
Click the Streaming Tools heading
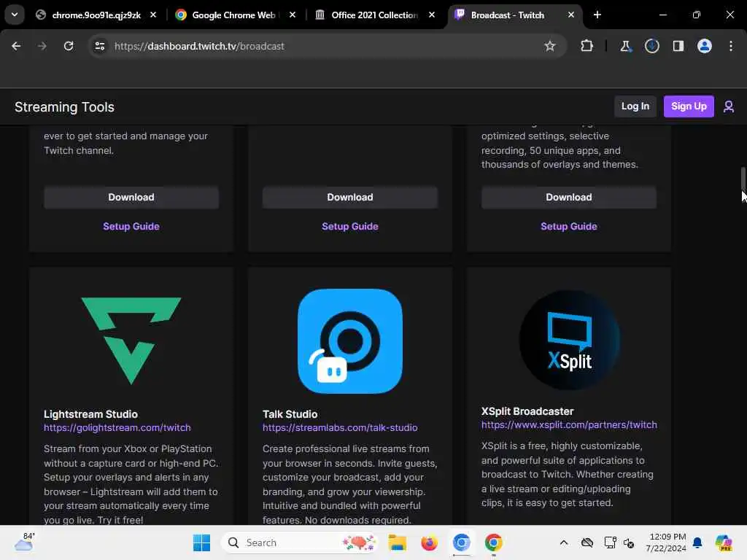click(x=64, y=106)
